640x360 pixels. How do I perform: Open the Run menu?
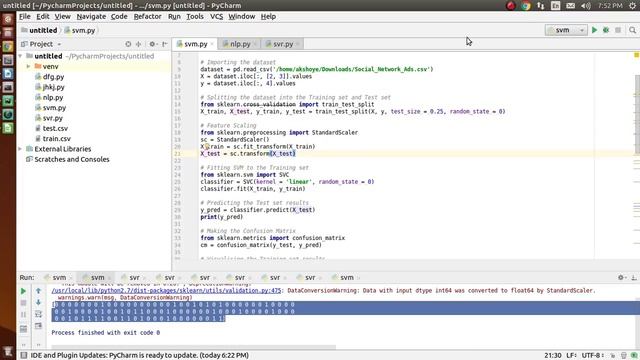[174, 17]
